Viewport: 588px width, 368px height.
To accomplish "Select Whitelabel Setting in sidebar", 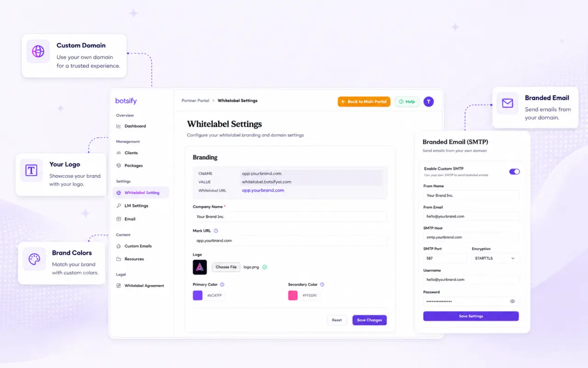I will 141,193.
